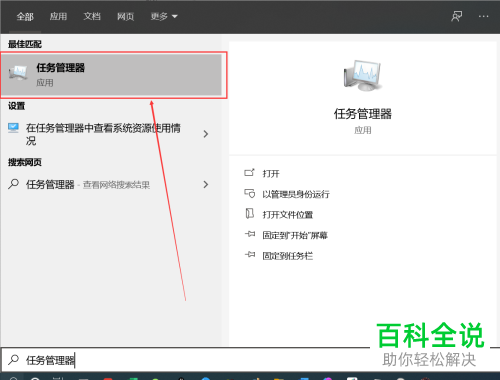Click the pin icon for Start screen
500x380 pixels.
[x=250, y=234]
